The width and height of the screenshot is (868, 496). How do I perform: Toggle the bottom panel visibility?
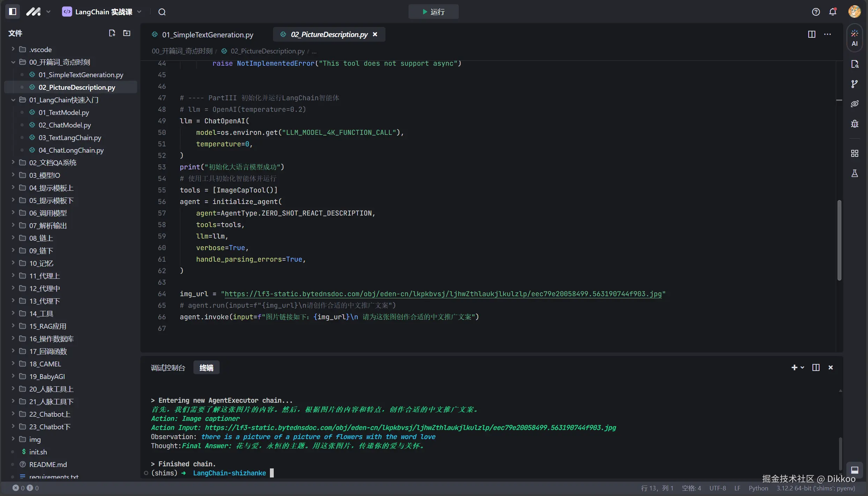click(x=854, y=470)
